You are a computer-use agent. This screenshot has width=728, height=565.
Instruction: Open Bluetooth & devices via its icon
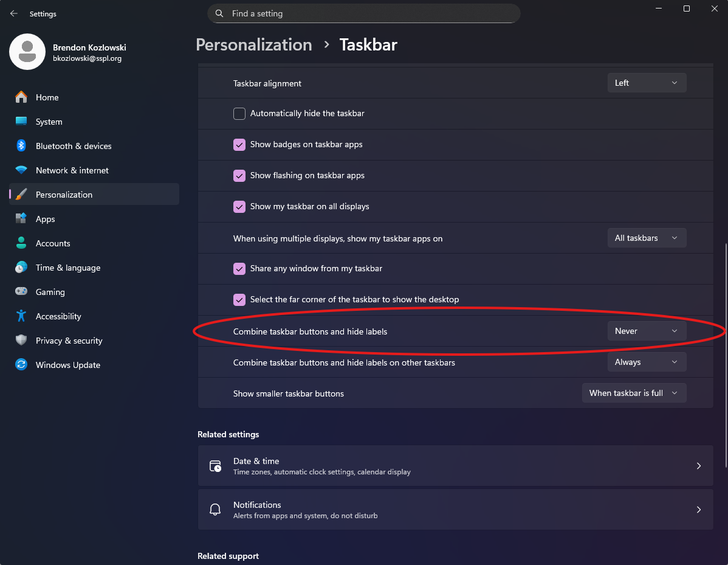pos(21,146)
